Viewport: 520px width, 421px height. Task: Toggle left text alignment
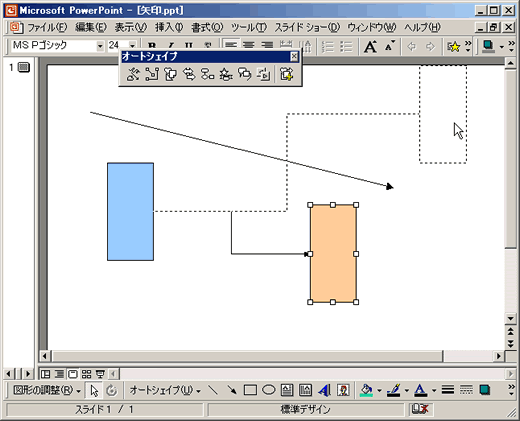(231, 46)
